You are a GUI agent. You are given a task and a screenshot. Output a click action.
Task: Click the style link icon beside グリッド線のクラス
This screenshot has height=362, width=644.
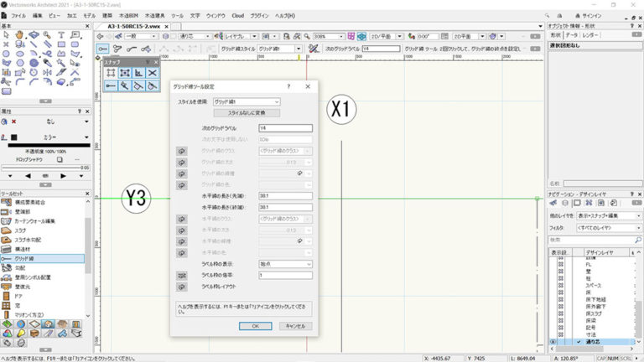pyautogui.click(x=181, y=151)
